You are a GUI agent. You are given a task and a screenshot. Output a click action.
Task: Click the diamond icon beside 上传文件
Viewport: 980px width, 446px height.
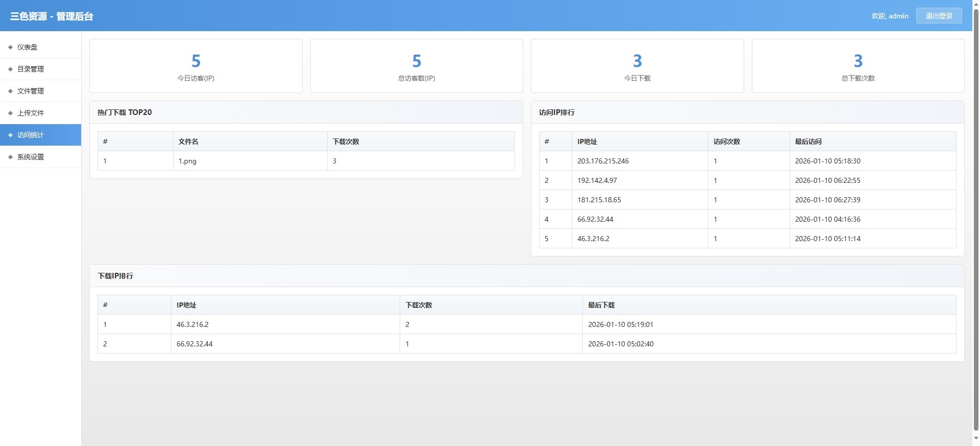pos(10,113)
